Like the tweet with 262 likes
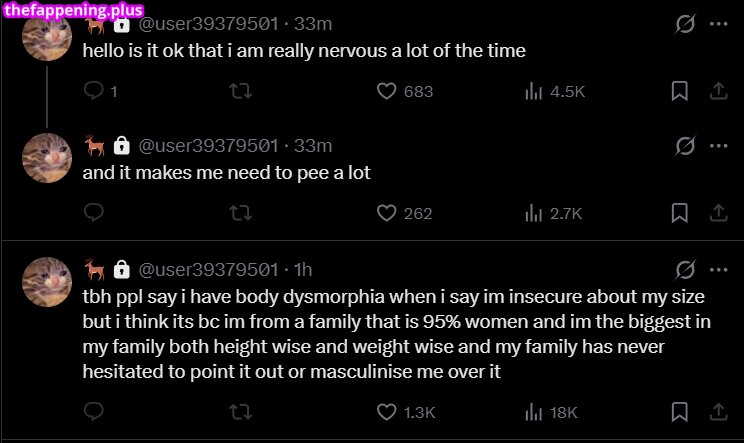744x443 pixels. point(388,212)
